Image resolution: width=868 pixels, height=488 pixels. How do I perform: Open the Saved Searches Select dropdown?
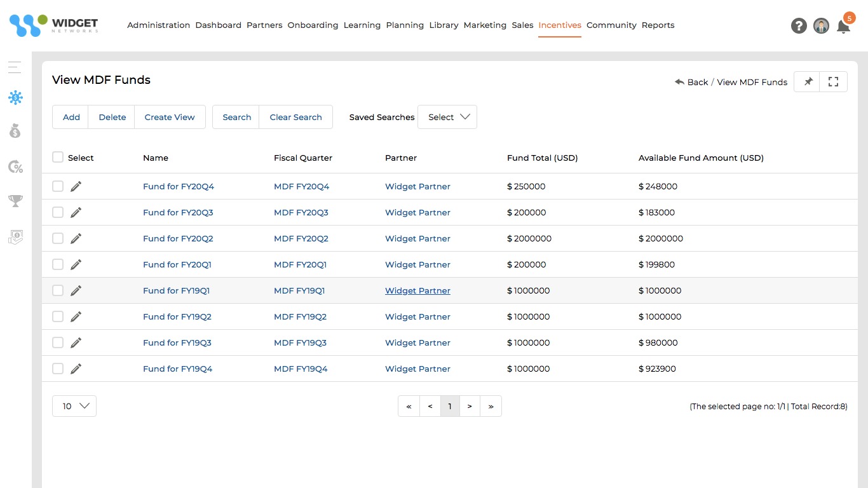point(447,117)
